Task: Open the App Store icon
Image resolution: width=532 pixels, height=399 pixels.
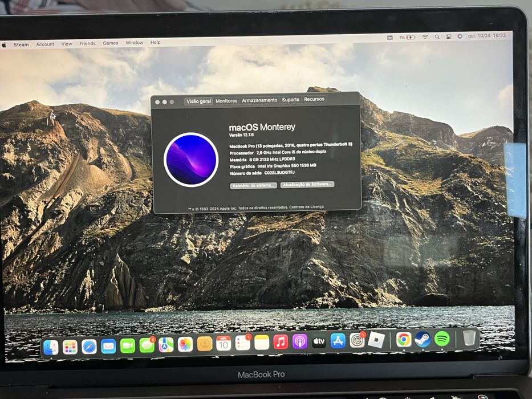Action: (x=338, y=341)
